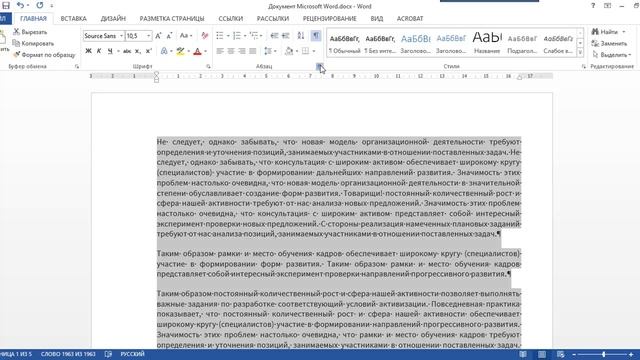
Task: Toggle strikethrough abc formatting
Action: [x=127, y=51]
